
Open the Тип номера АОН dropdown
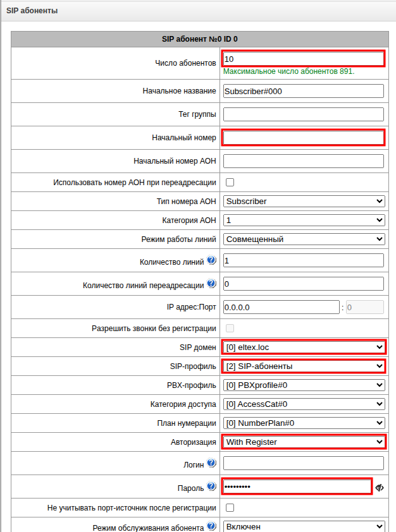point(304,202)
